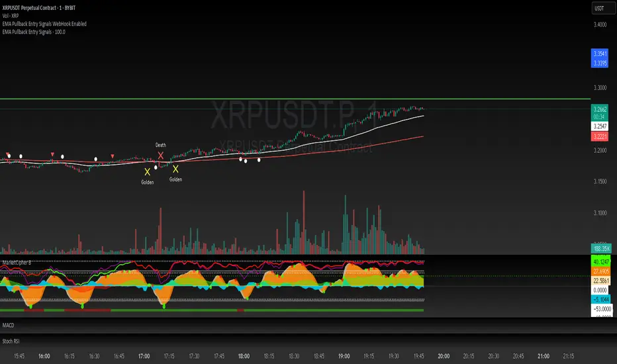Click the -53.0000 indicator value label
This screenshot has height=364, width=617.
(x=602, y=309)
